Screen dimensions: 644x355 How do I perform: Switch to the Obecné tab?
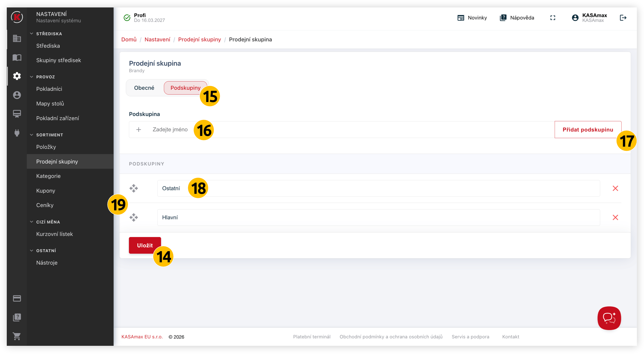(144, 88)
